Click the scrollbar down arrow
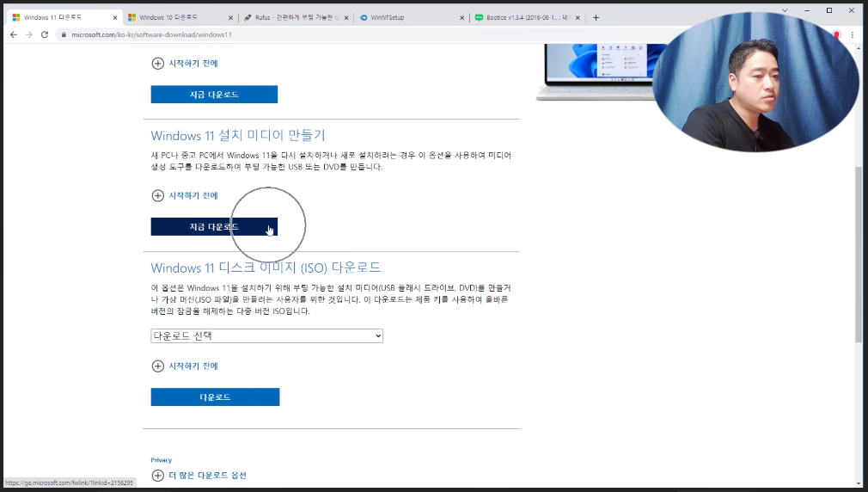 (x=859, y=483)
